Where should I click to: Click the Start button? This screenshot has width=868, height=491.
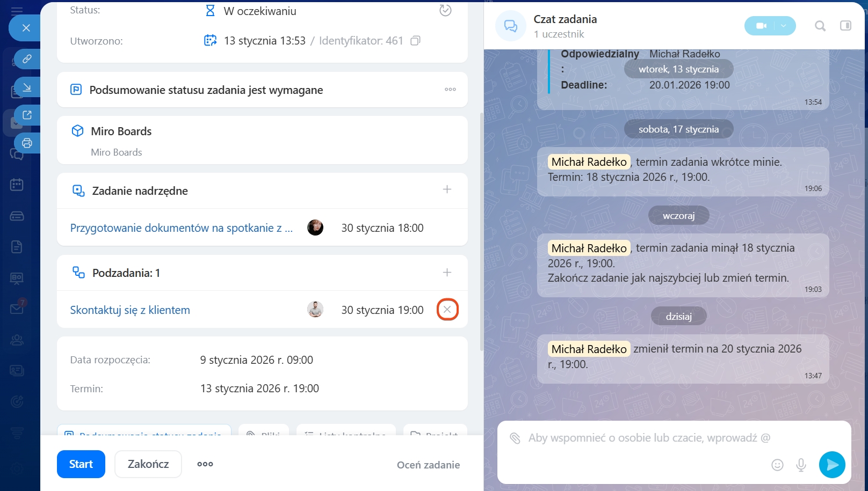(x=81, y=464)
